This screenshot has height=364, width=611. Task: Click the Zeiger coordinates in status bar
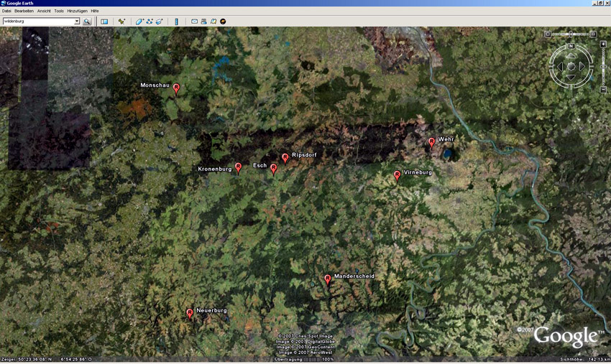pyautogui.click(x=47, y=359)
